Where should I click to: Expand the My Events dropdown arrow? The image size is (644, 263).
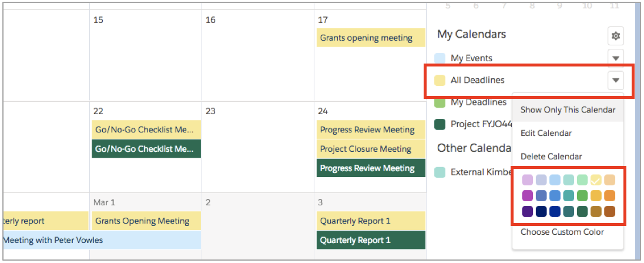click(x=615, y=58)
